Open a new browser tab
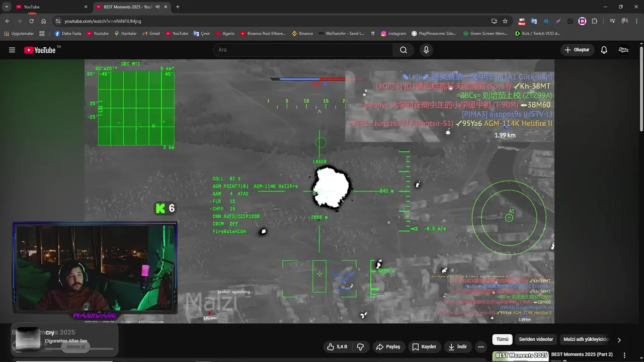This screenshot has width=644, height=362. pyautogui.click(x=178, y=7)
